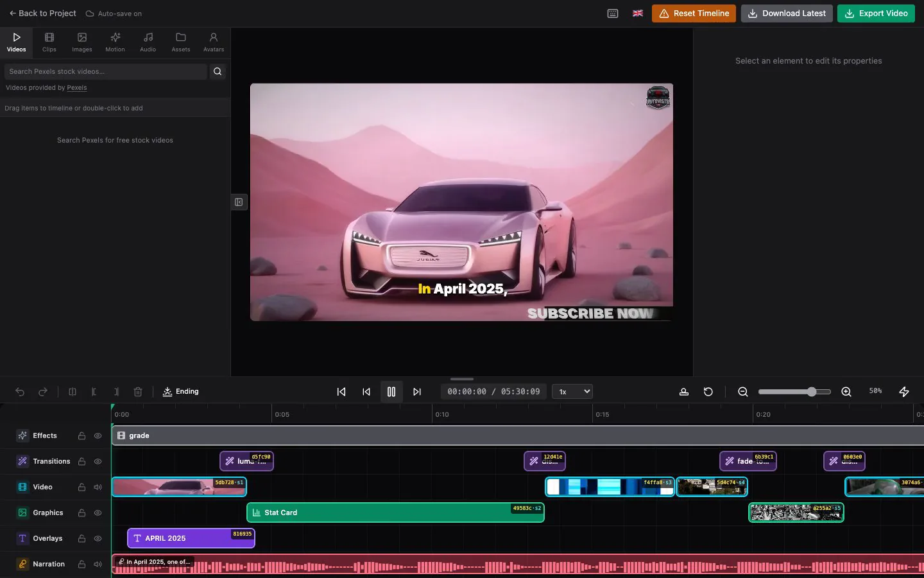Viewport: 924px width, 578px height.
Task: Select the APRIL 2025 overlay clip
Action: click(191, 538)
